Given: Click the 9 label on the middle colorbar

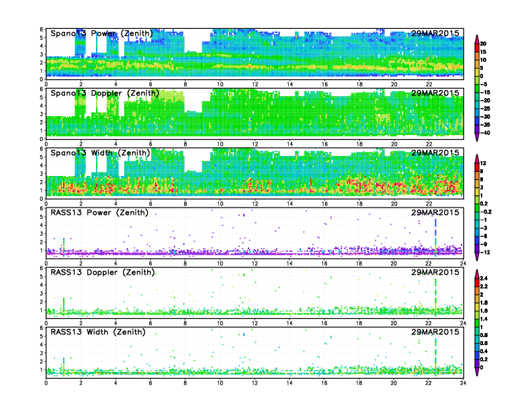Looking at the screenshot, I should click(x=482, y=172).
